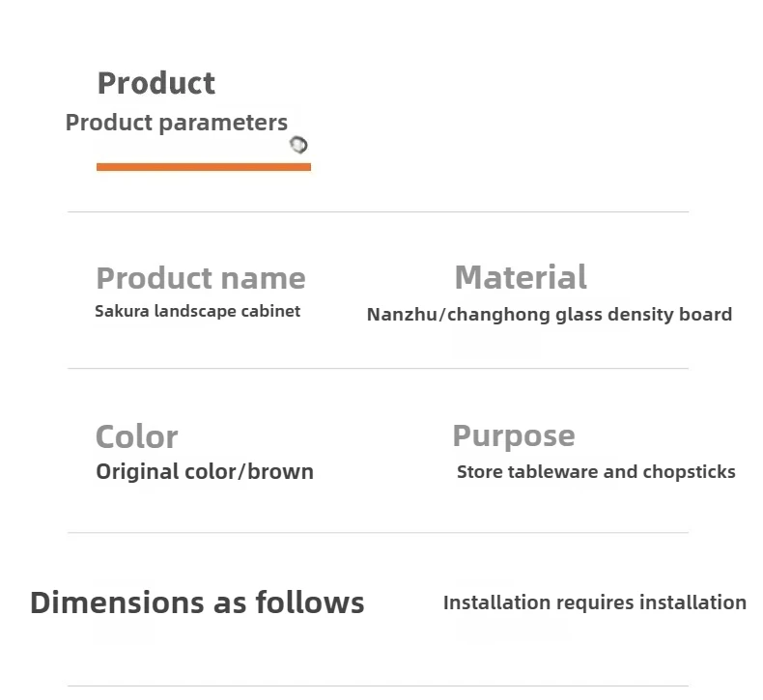This screenshot has width=763, height=700.
Task: Click the divider line above Dimensions as follows
Action: coord(378,532)
